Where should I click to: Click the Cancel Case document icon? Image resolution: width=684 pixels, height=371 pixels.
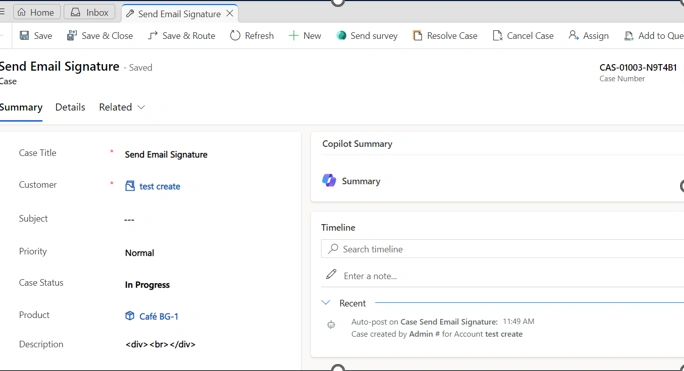(x=497, y=35)
